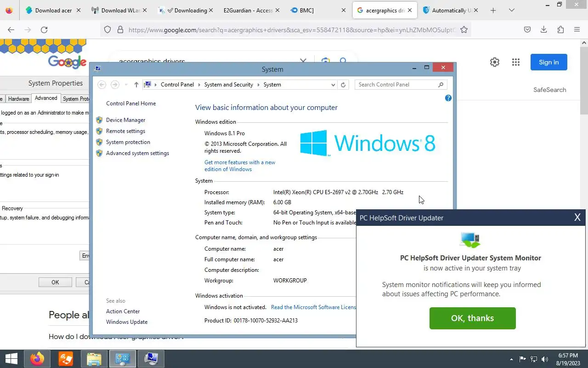Open a new Firefox tab
This screenshot has width=588, height=368.
click(x=493, y=10)
